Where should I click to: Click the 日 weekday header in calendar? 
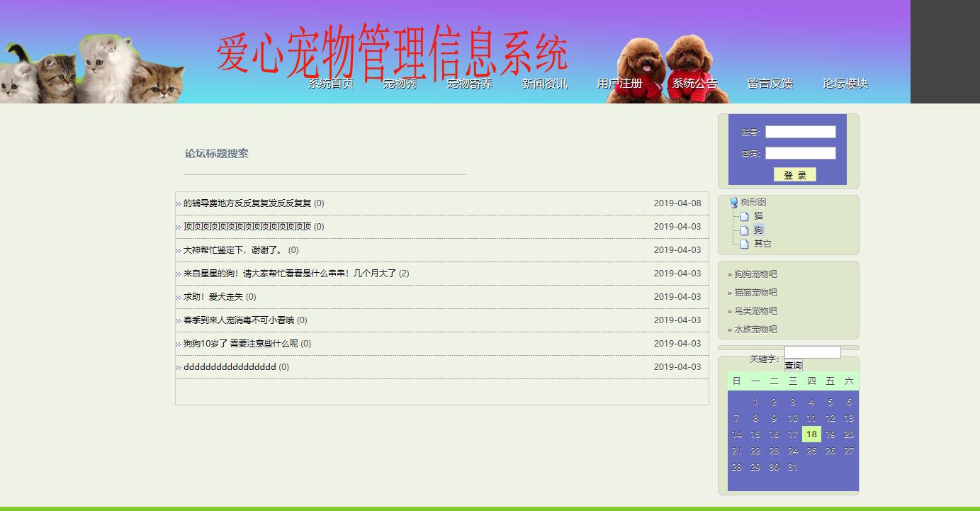point(737,381)
